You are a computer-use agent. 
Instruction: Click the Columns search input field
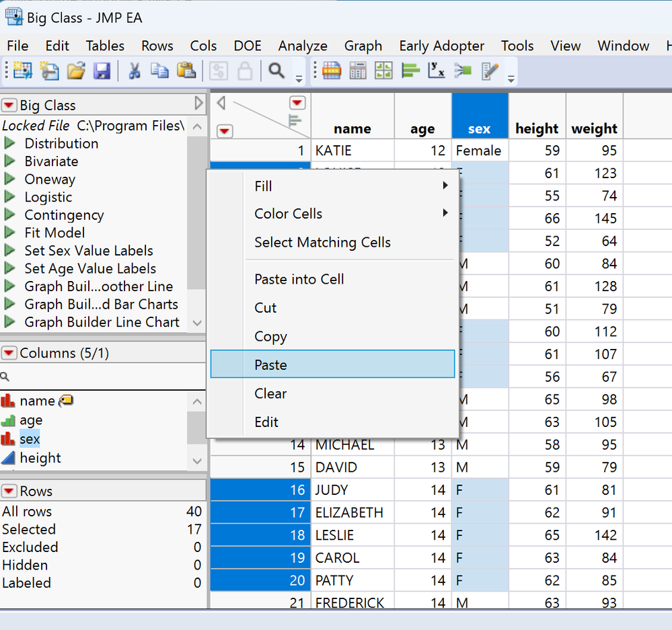click(x=103, y=377)
